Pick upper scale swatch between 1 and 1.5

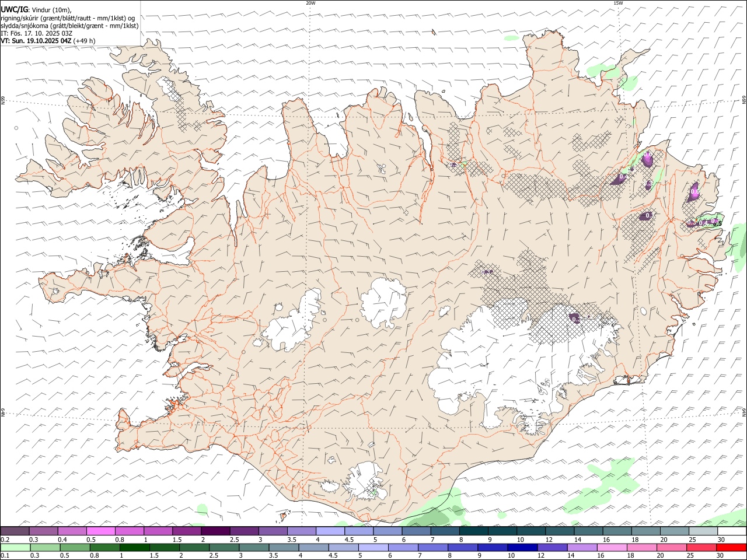click(158, 531)
